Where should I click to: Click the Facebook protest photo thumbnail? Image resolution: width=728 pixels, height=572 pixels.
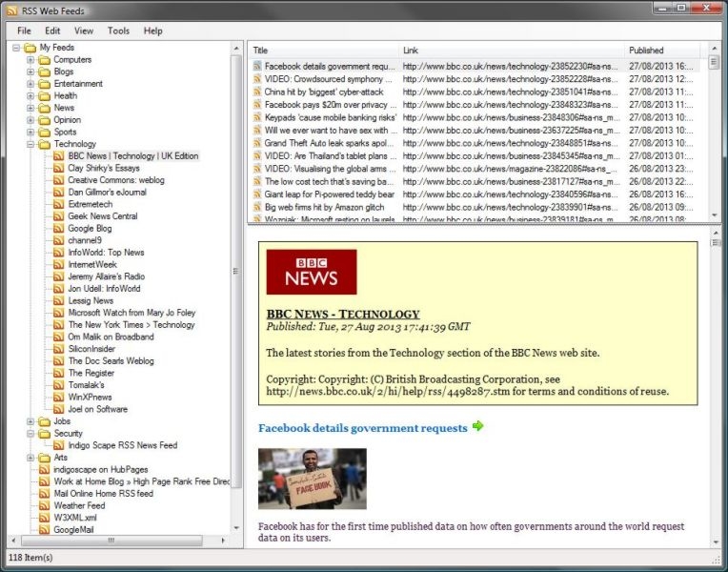(x=313, y=479)
